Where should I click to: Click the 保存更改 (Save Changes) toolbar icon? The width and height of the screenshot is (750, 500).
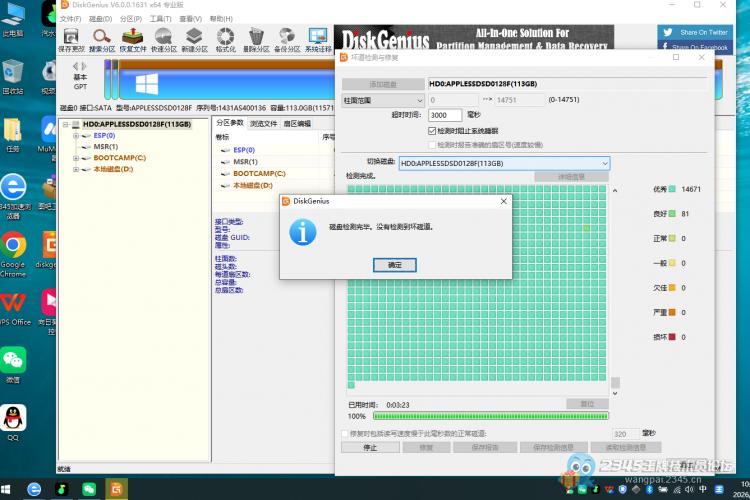71,40
